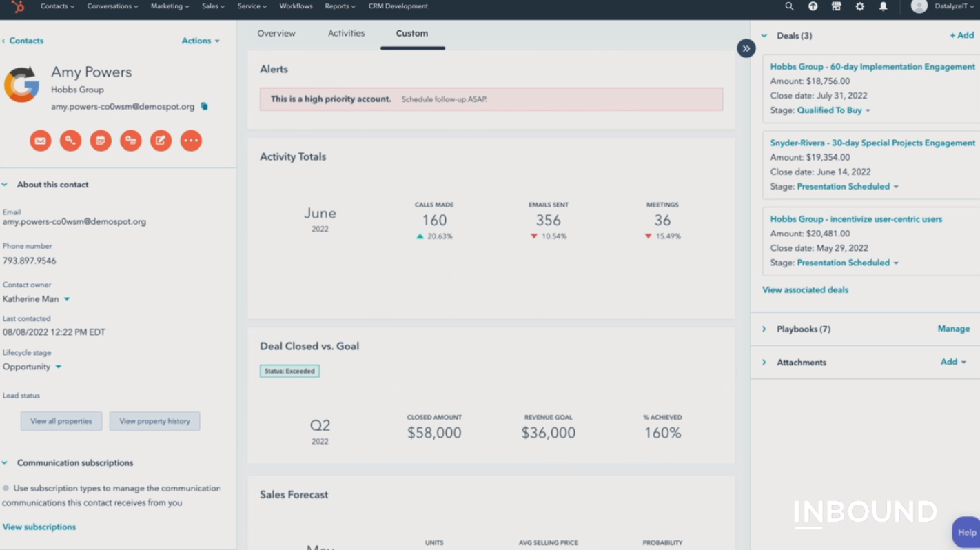Open the Attachments Add dropdown
The height and width of the screenshot is (550, 980).
click(x=953, y=362)
